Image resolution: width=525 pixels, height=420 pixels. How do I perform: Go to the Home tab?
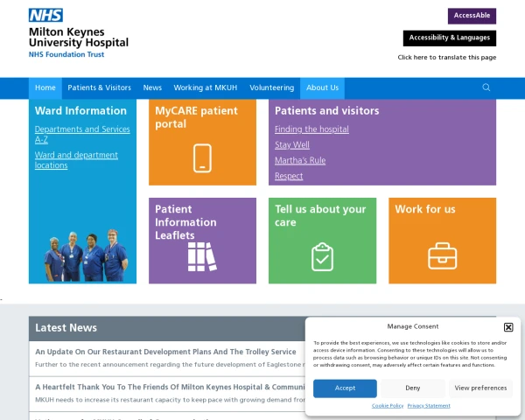click(45, 87)
